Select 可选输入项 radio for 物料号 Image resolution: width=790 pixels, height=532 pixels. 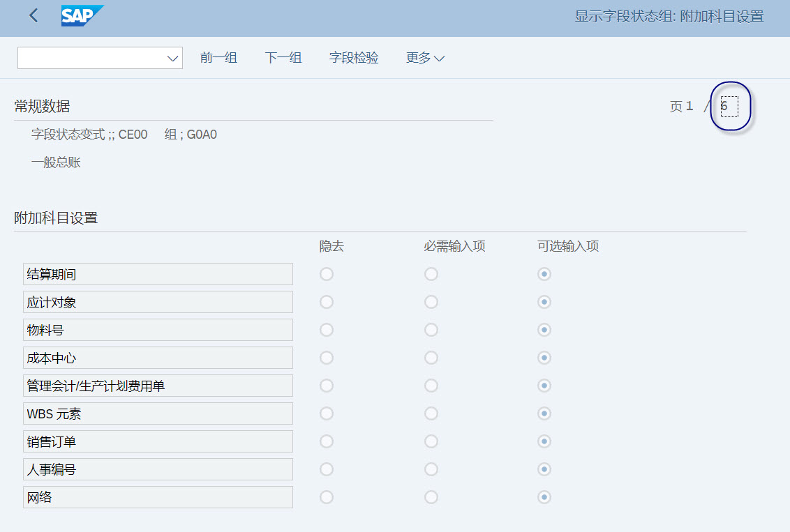tap(544, 329)
